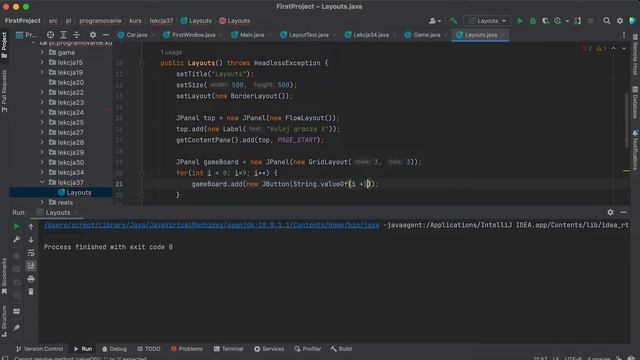
Task: Open IDE settings via the top-right gear icon
Action: [620, 21]
